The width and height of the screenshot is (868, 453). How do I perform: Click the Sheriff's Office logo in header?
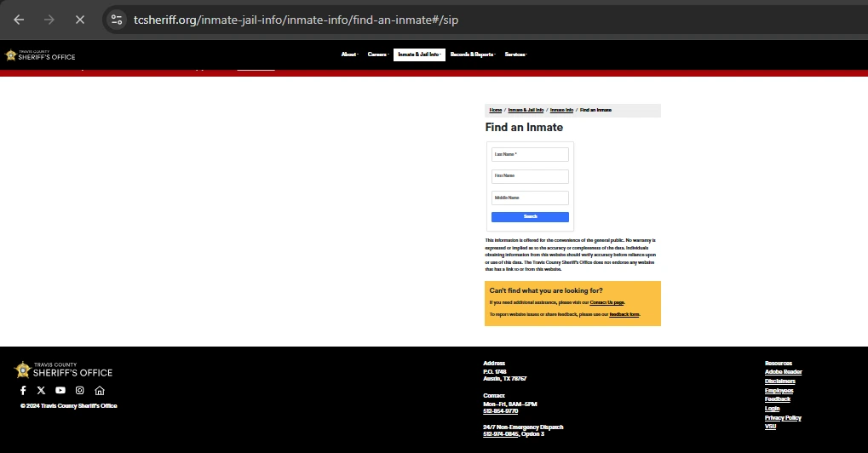[x=40, y=54]
